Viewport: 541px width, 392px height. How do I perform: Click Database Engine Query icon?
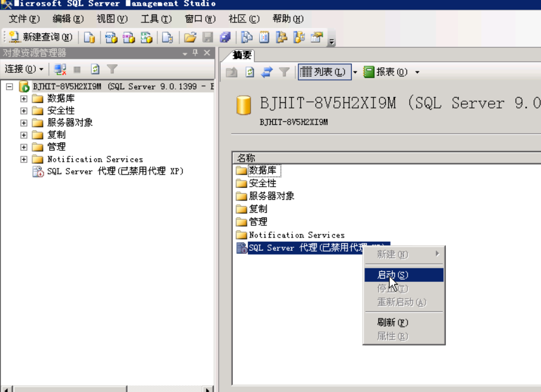[89, 37]
